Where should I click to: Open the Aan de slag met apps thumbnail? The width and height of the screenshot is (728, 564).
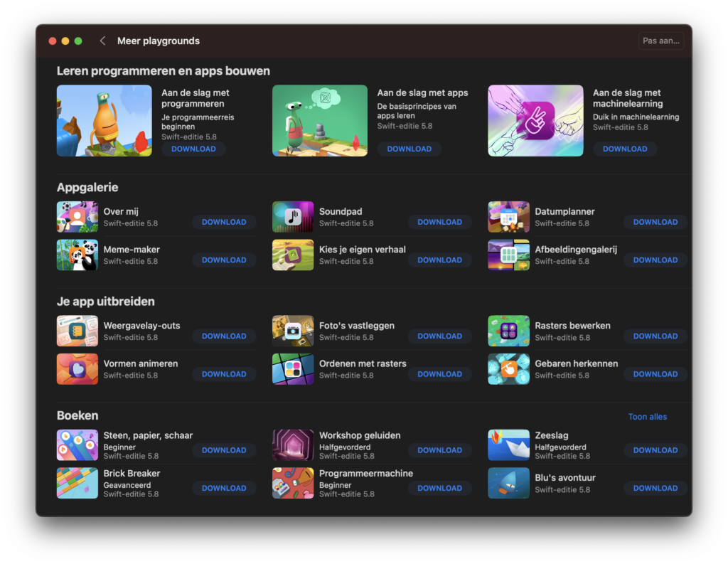coord(319,120)
